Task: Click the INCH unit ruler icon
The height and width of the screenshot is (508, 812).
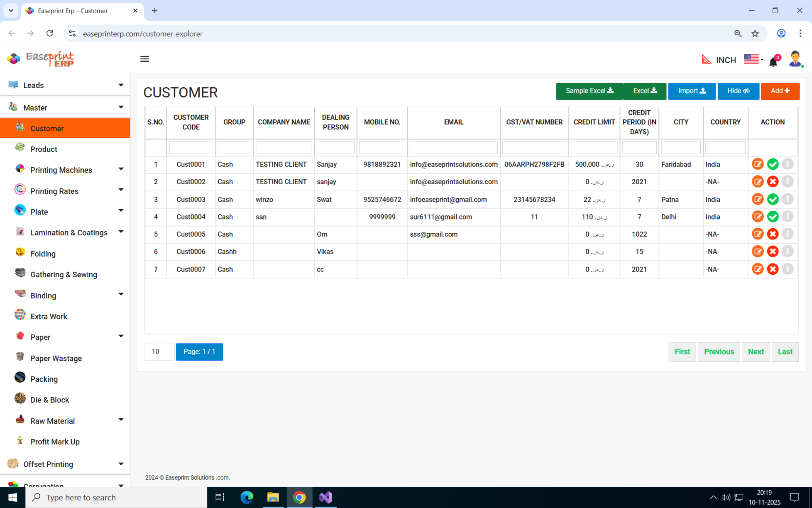Action: click(x=706, y=60)
